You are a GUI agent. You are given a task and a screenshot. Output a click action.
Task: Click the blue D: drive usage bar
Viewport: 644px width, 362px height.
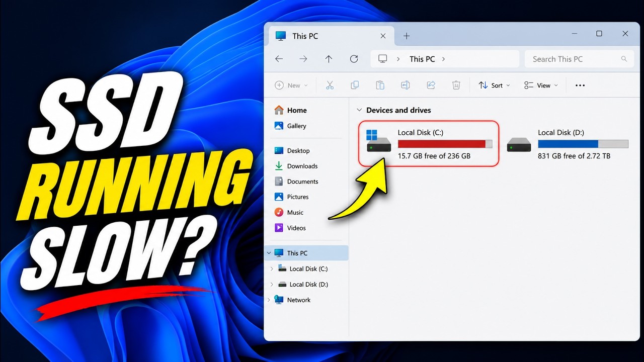pyautogui.click(x=583, y=144)
